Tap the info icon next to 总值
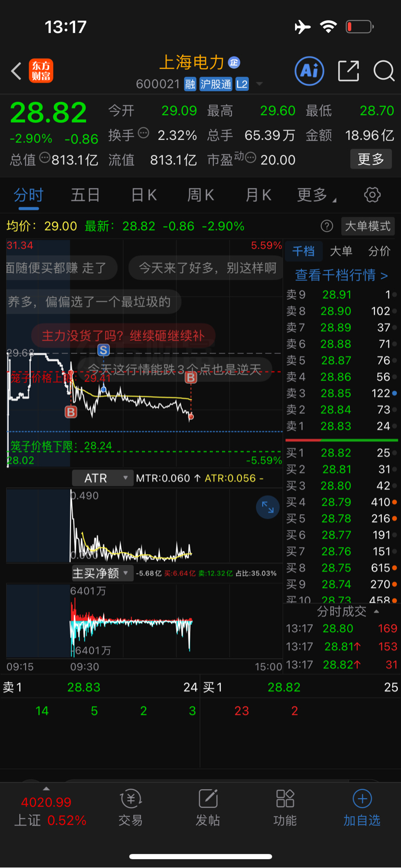This screenshot has width=401, height=868. coord(45,158)
